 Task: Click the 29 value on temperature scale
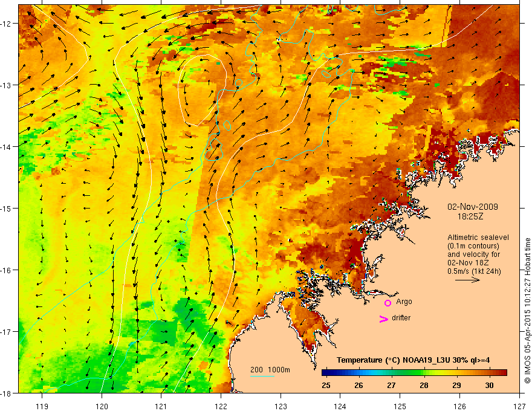tap(456, 385)
